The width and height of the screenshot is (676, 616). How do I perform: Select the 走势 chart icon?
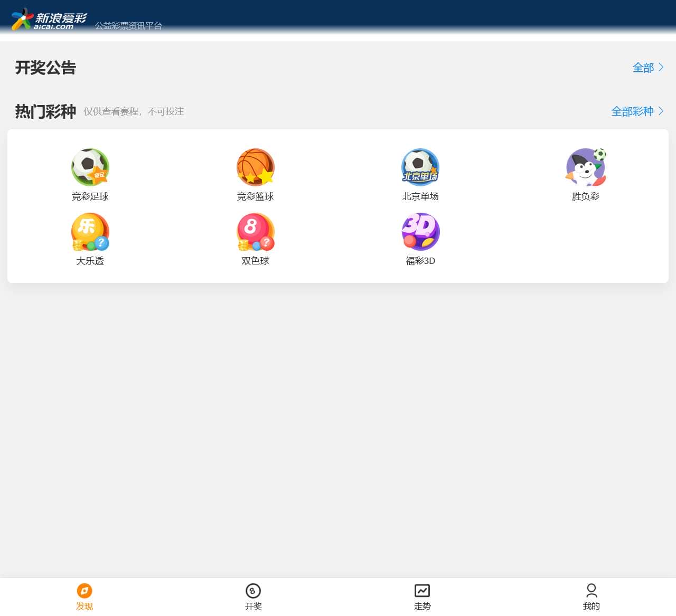[x=422, y=591]
